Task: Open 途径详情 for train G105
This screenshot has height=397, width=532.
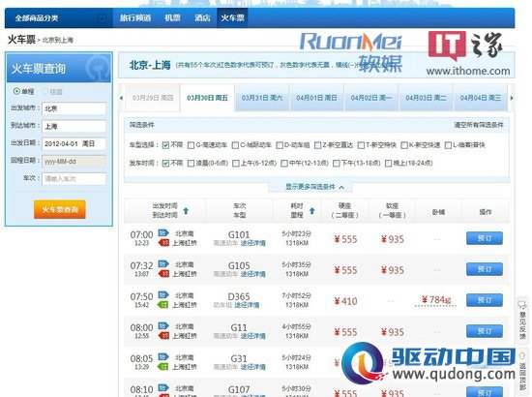Action: [x=253, y=274]
